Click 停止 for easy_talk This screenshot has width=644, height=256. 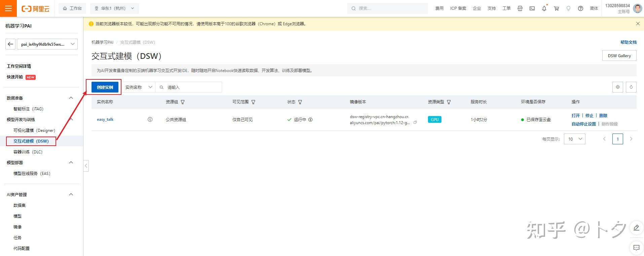pos(589,115)
